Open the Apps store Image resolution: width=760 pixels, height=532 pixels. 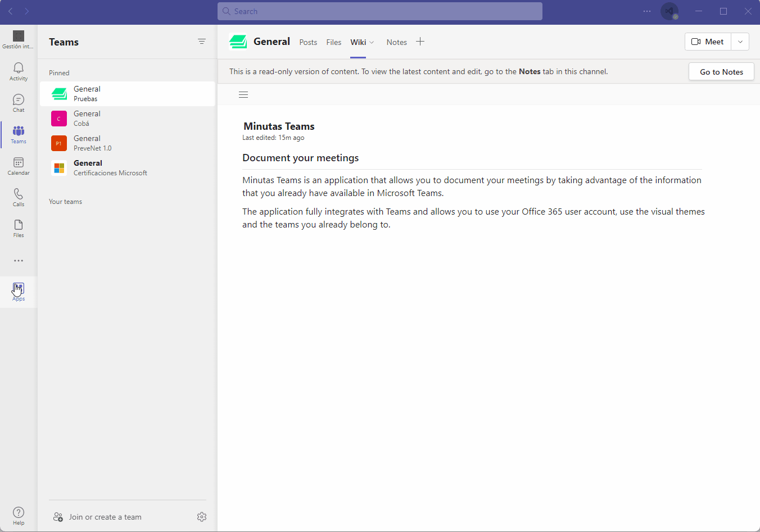coord(19,292)
